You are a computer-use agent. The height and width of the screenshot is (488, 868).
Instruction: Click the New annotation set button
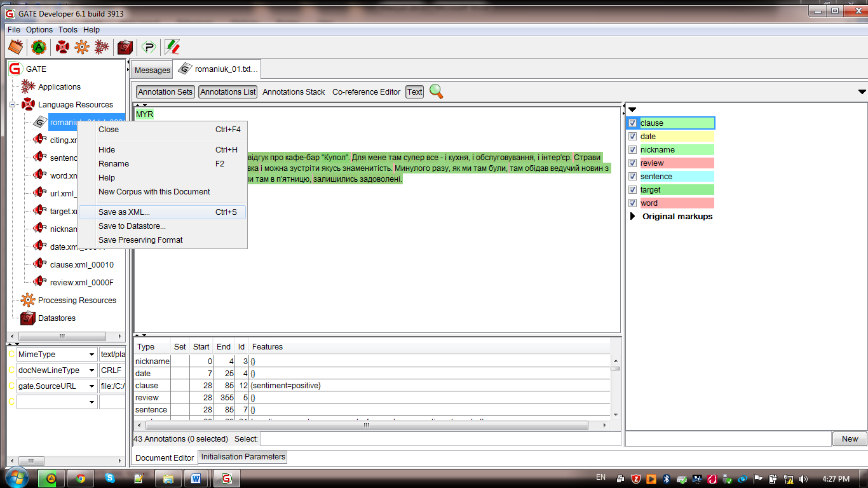click(850, 438)
